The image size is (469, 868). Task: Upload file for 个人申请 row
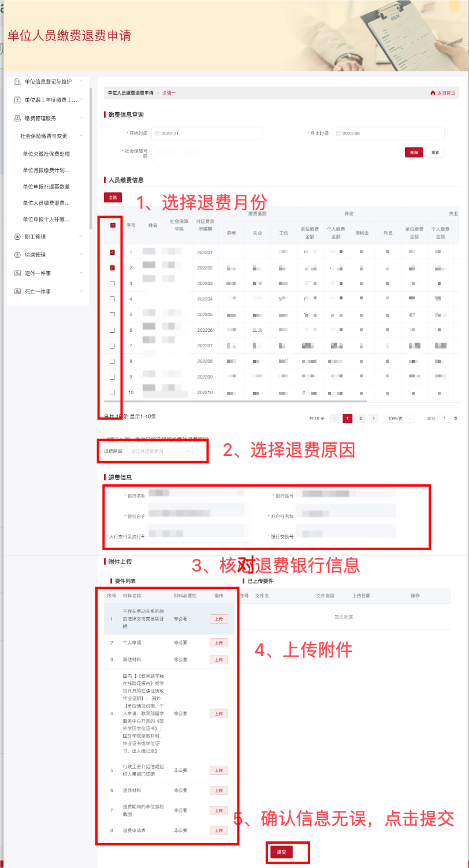coord(219,643)
